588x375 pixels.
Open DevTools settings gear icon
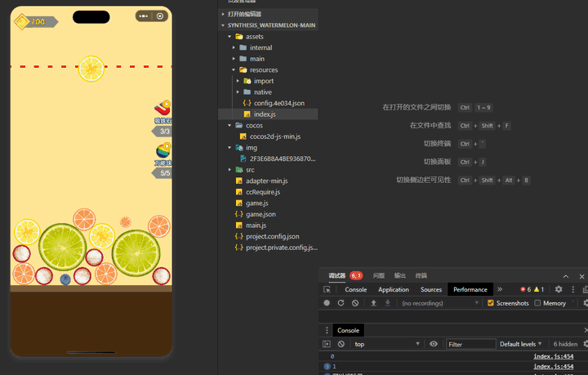[559, 289]
